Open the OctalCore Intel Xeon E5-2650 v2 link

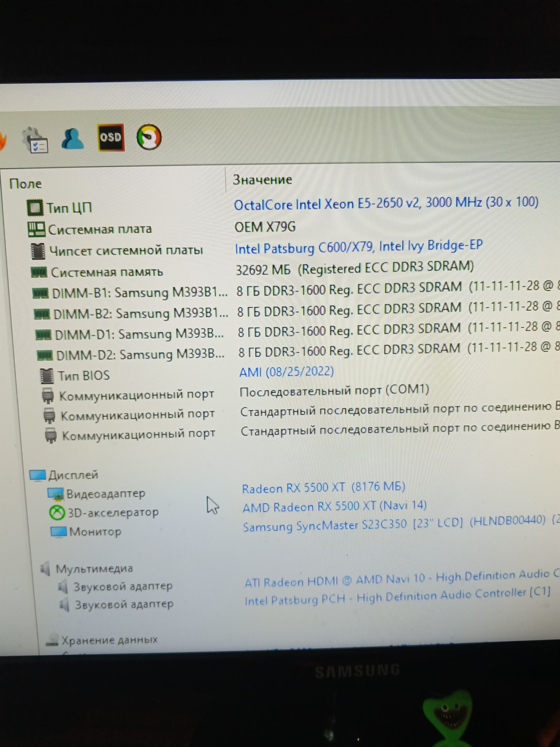point(386,203)
